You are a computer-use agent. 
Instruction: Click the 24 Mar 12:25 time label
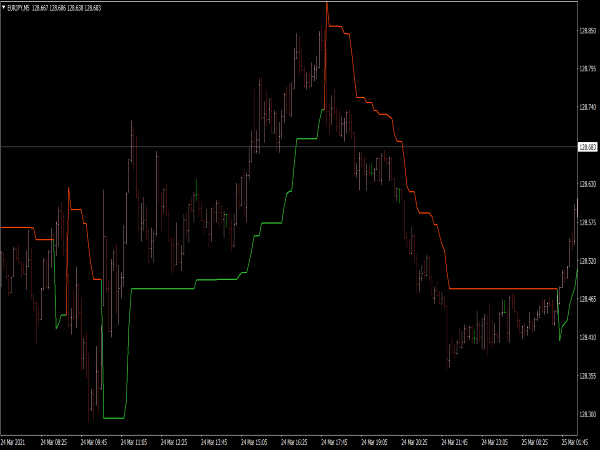pyautogui.click(x=174, y=442)
